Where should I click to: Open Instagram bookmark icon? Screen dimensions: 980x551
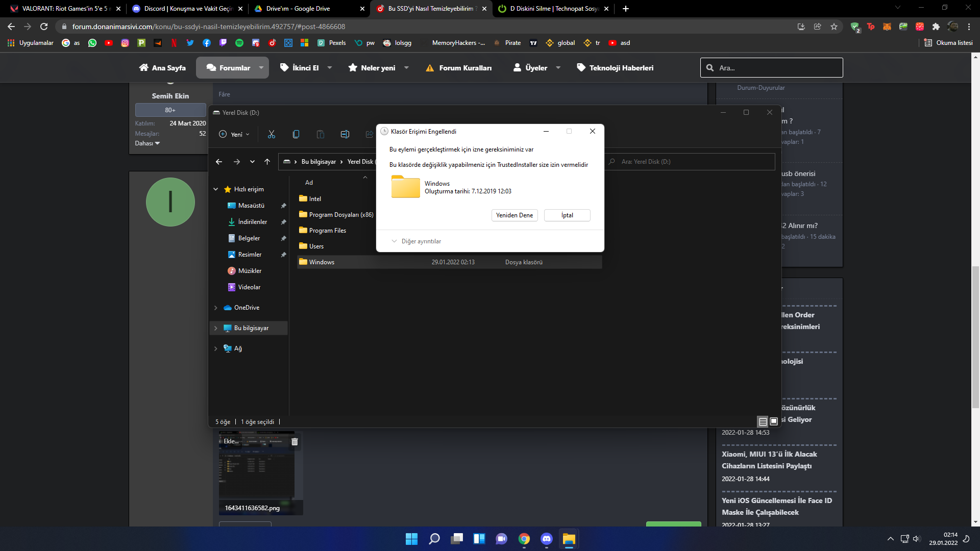pos(125,43)
